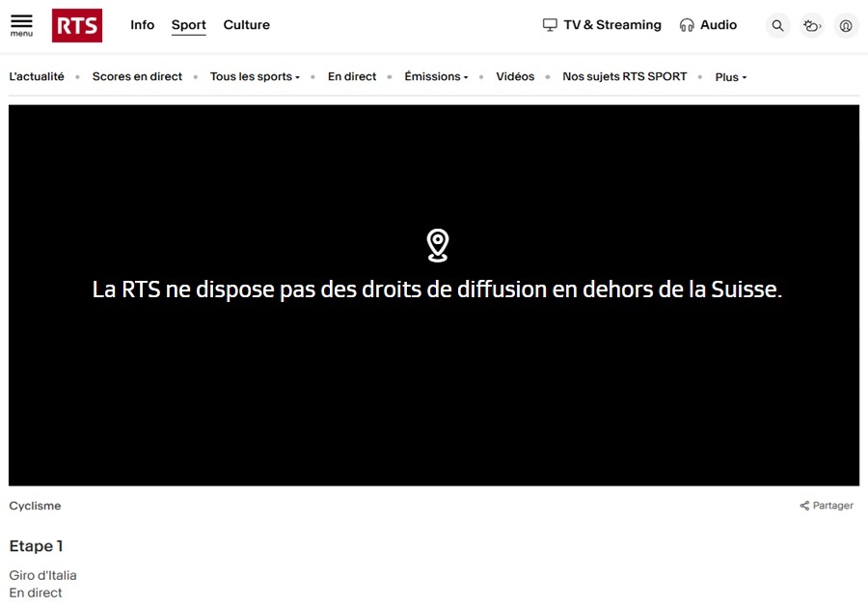Click the Etape 1 title
Viewport: 868px width, 607px height.
(36, 546)
